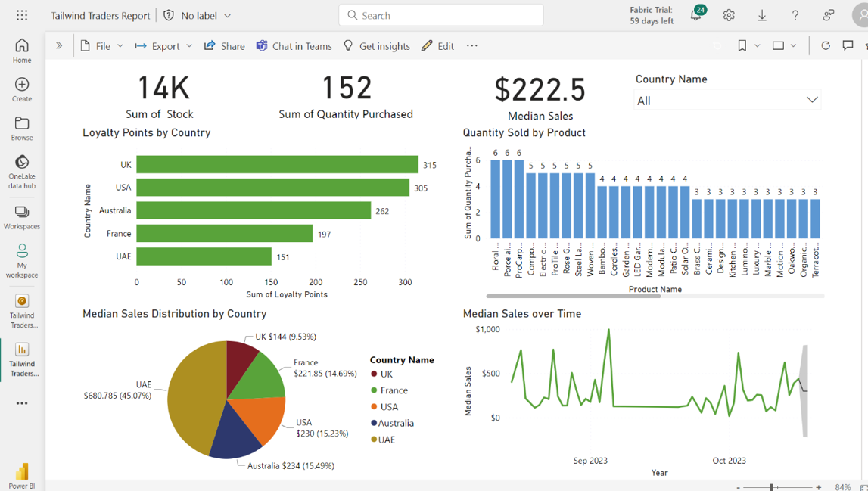
Task: Click the download icon in header
Action: click(762, 15)
